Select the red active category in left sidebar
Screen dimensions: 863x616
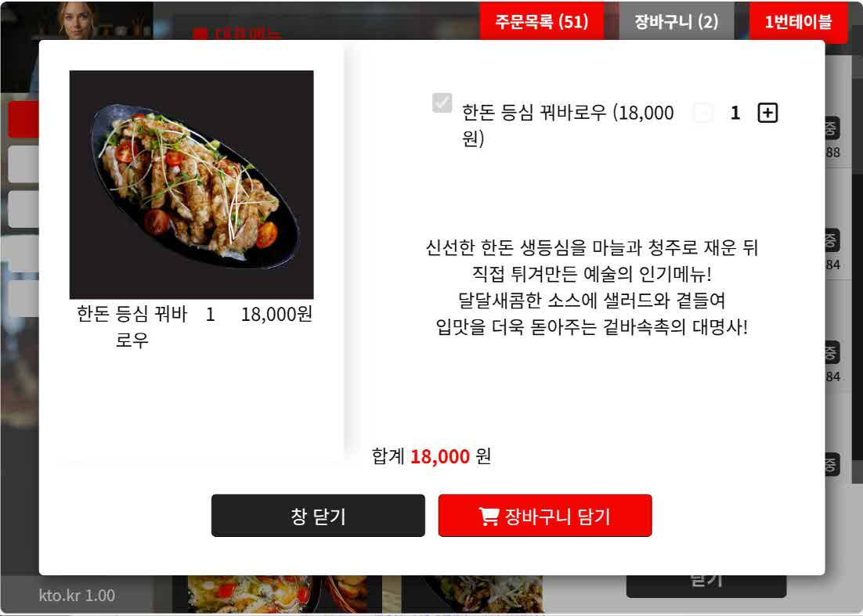pyautogui.click(x=23, y=119)
